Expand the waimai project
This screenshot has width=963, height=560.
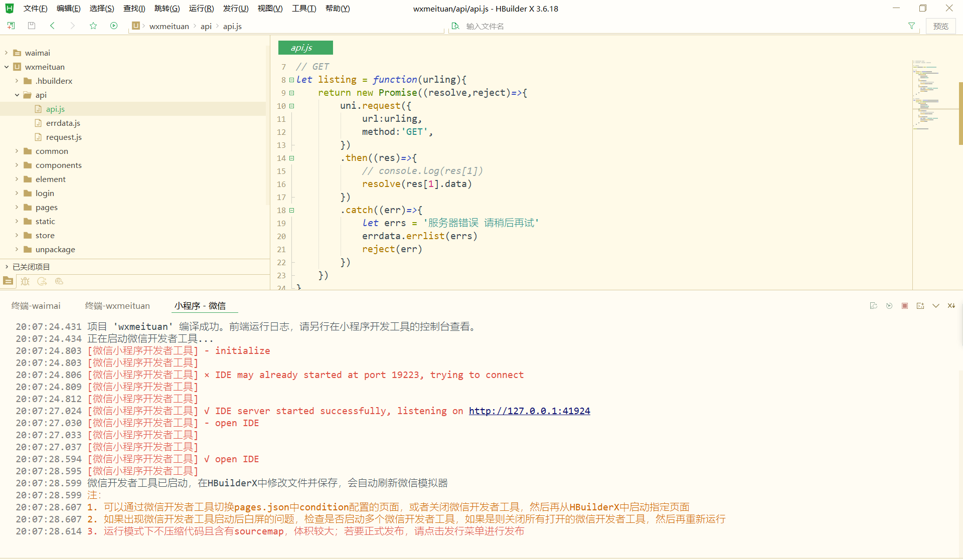pyautogui.click(x=7, y=53)
